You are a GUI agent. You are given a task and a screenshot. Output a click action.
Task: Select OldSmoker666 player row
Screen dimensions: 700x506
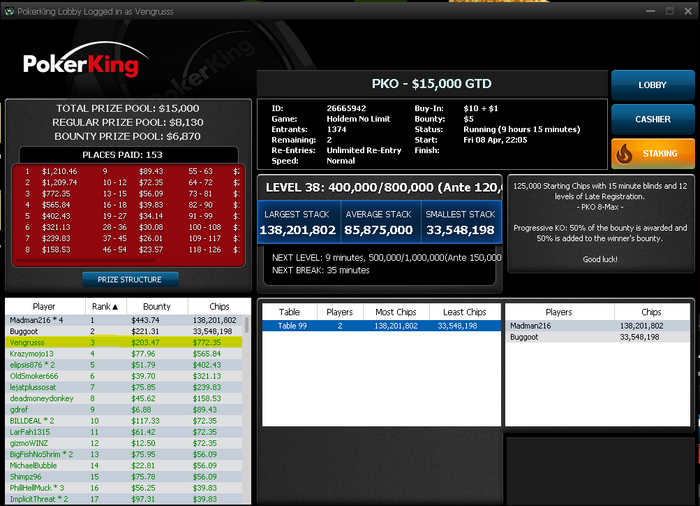[x=124, y=376]
